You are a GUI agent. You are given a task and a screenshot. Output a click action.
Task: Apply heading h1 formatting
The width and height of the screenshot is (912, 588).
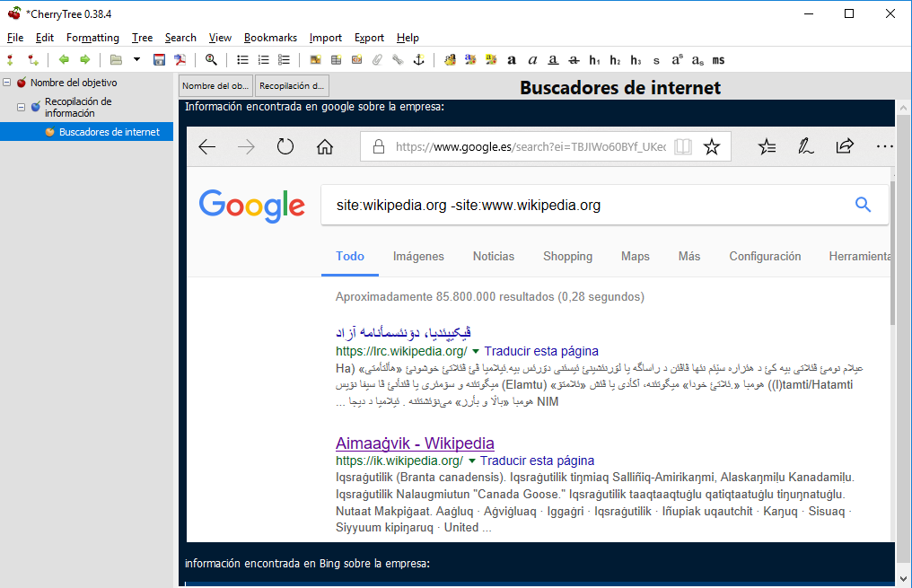(x=594, y=60)
